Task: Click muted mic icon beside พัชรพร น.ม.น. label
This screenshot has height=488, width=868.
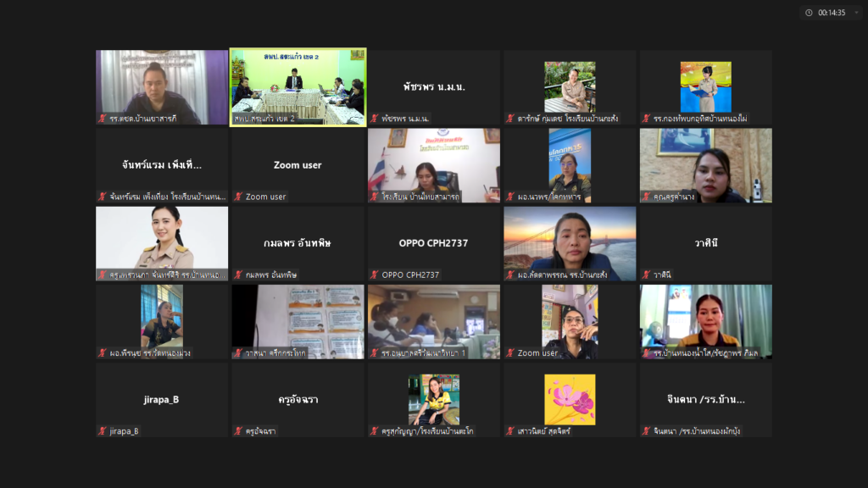Action: 375,119
